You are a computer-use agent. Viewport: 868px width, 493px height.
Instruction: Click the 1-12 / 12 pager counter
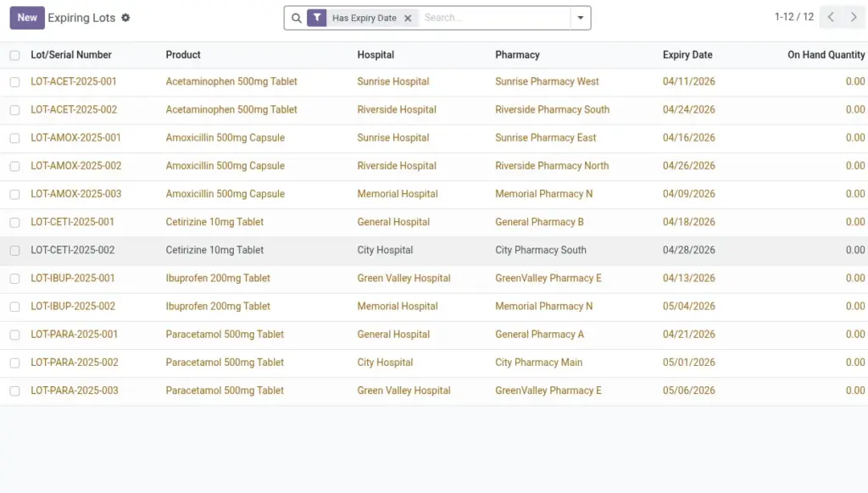pyautogui.click(x=793, y=17)
